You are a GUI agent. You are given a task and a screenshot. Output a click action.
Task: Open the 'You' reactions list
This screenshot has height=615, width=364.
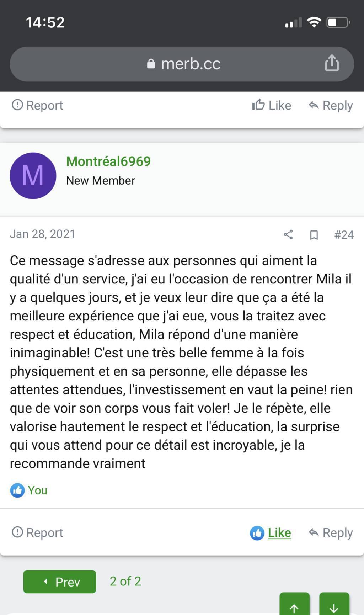point(37,490)
